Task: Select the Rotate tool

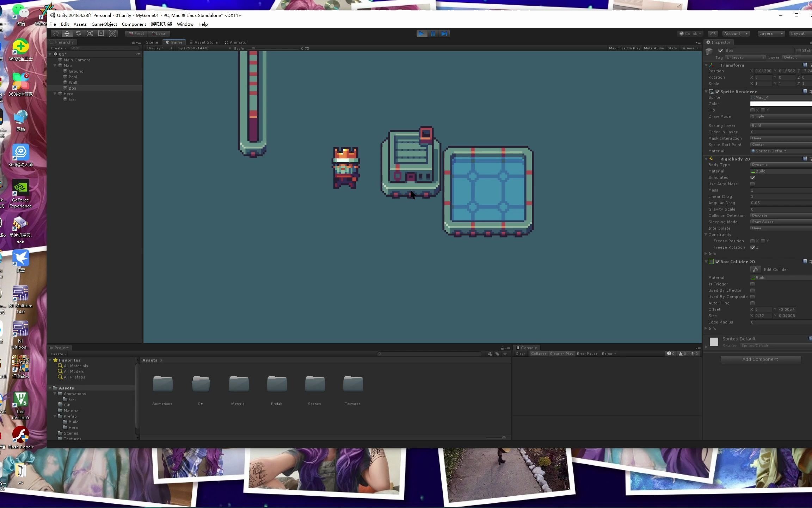Action: click(x=78, y=33)
